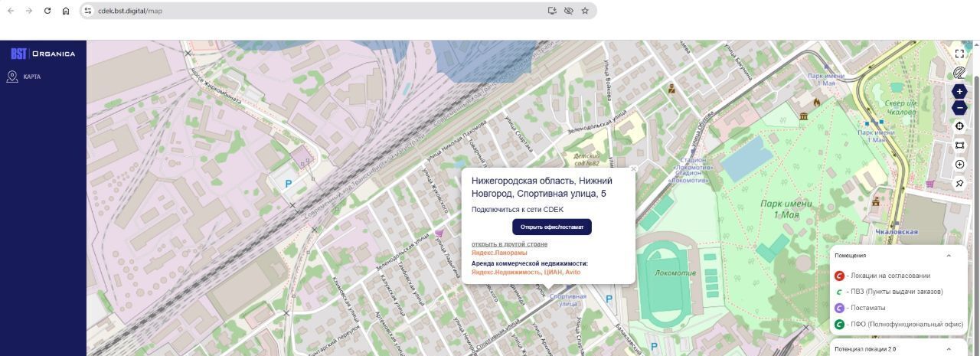Image resolution: width=980 pixels, height=356 pixels.
Task: Go to browser home page
Action: click(66, 11)
